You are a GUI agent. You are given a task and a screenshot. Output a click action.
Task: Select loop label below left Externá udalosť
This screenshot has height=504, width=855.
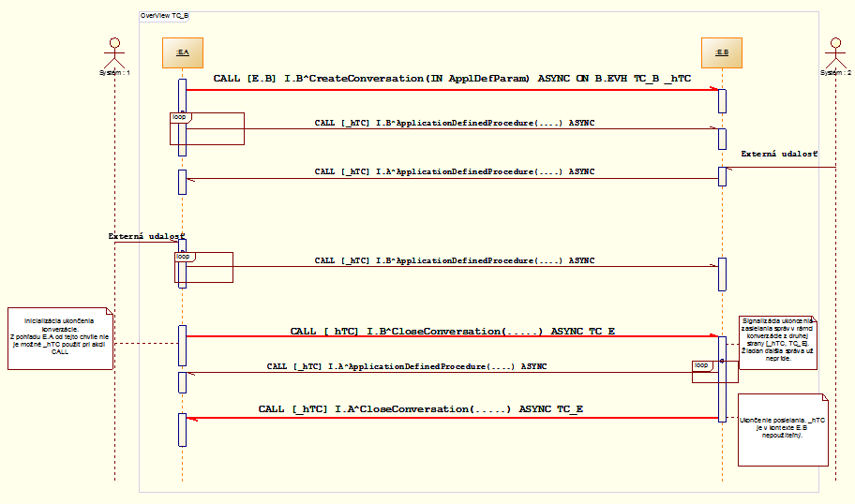coord(183,256)
